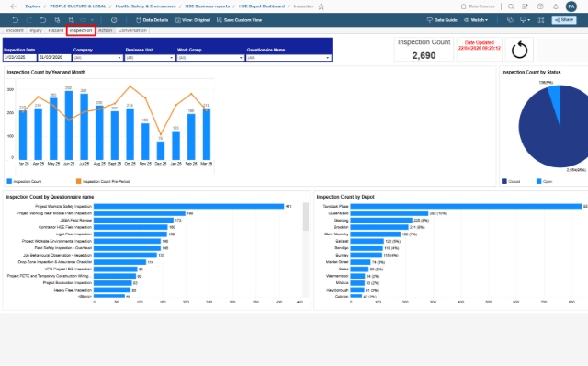Open the download dropdown in toolbar

525,20
